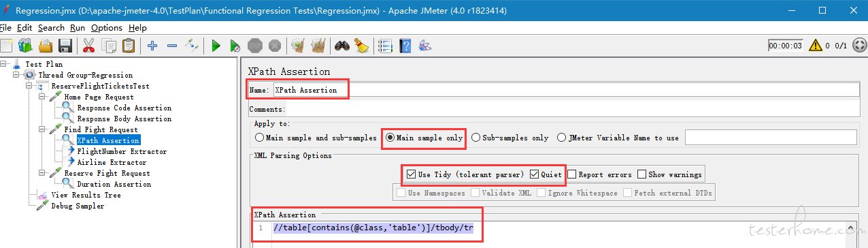
Task: Select 'Sub-samples only' radio button
Action: point(475,137)
